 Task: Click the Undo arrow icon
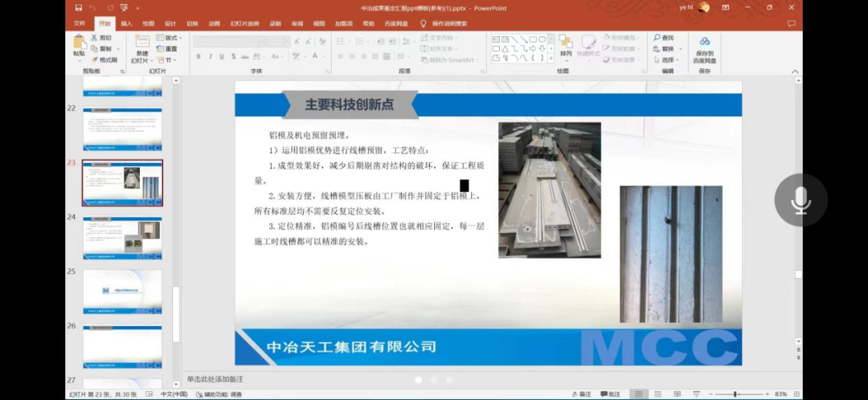click(92, 8)
